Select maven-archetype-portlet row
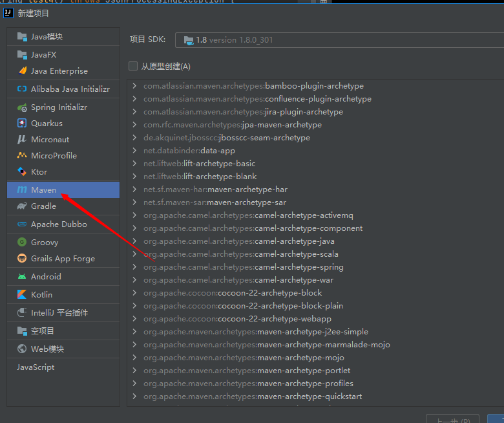 click(315, 370)
